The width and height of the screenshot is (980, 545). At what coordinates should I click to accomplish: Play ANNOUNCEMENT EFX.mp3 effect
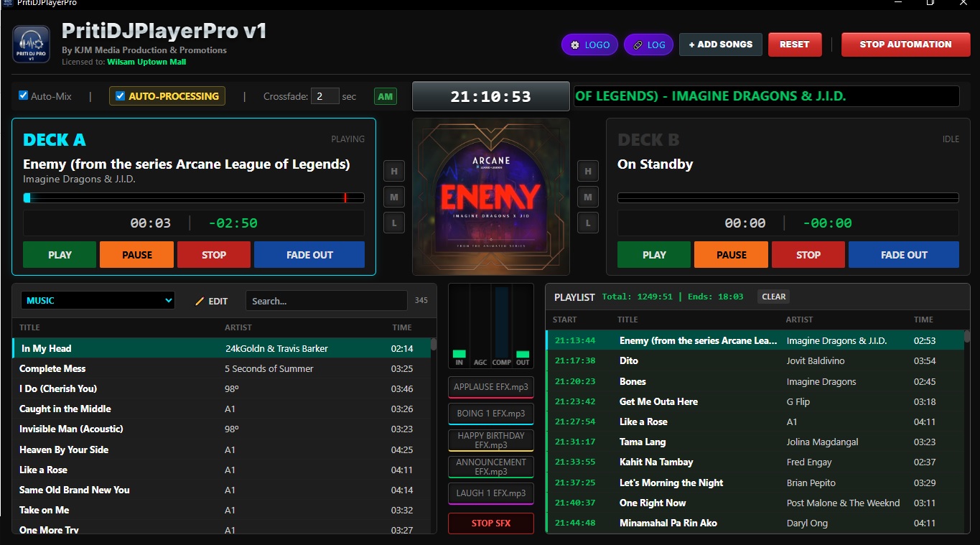[x=491, y=467]
